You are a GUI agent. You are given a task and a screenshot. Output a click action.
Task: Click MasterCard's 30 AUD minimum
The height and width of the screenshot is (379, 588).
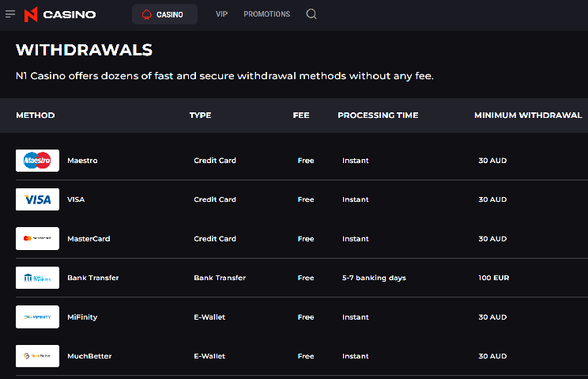(492, 239)
